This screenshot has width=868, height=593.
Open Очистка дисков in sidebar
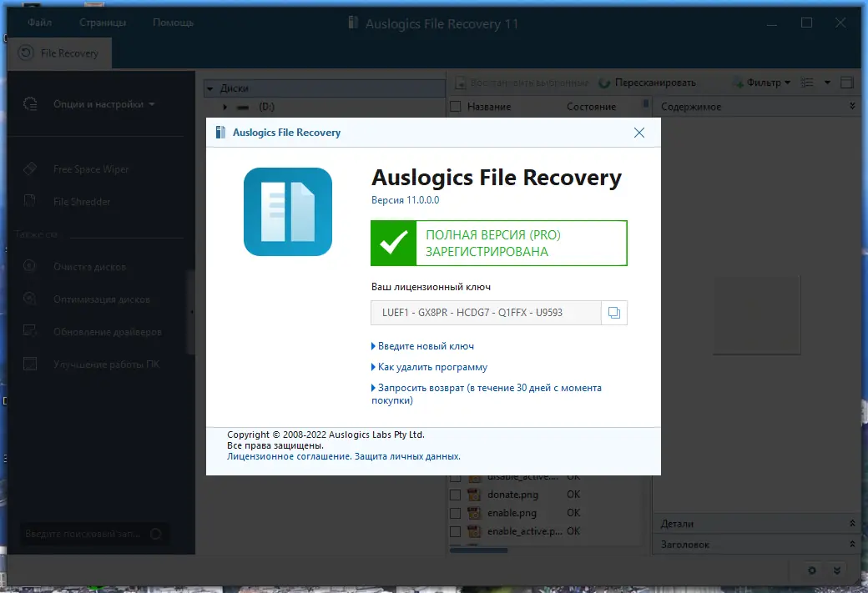[89, 267]
